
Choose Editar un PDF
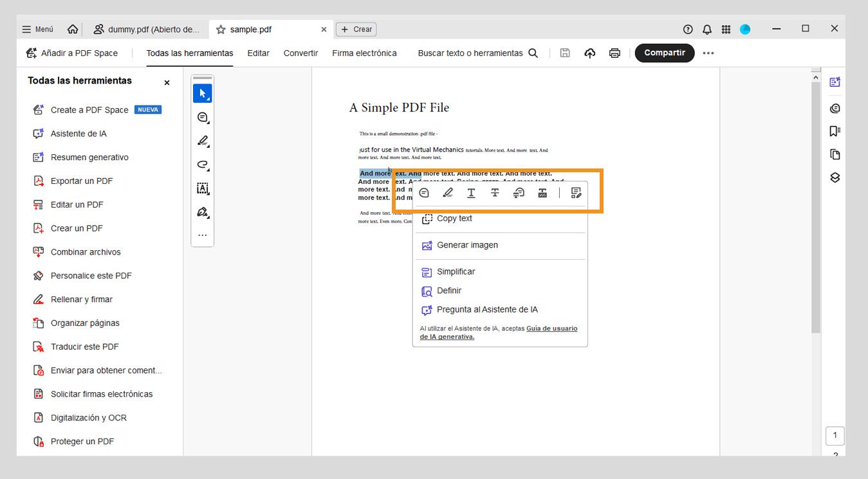pos(68,204)
